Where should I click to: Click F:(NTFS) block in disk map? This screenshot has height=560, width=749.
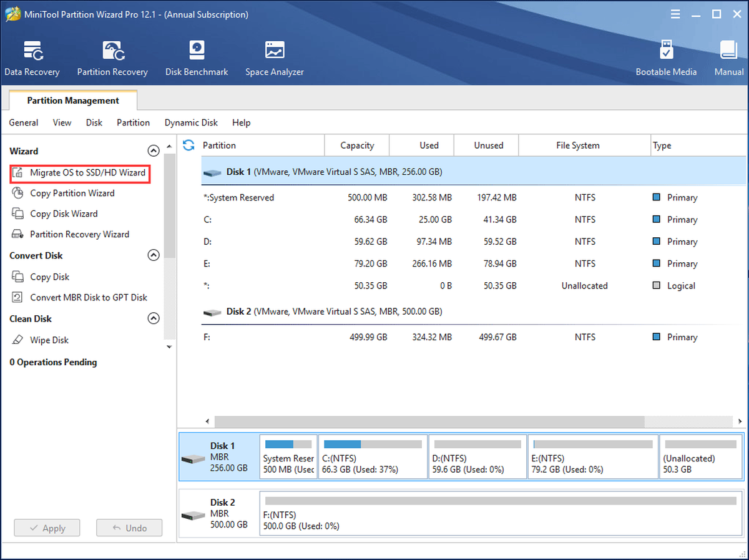tap(501, 514)
